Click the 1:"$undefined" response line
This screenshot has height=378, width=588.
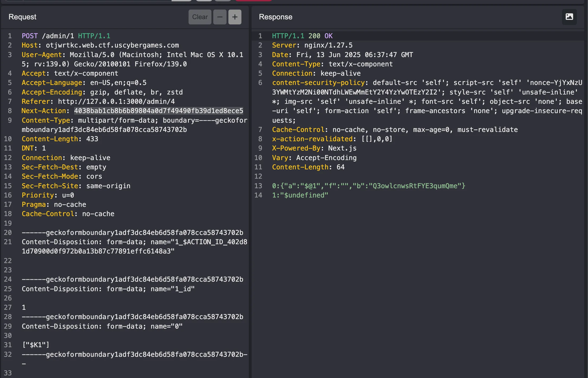(300, 195)
